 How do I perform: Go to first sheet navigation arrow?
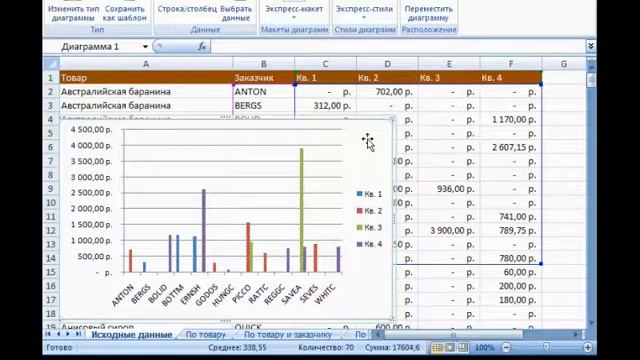(48, 334)
